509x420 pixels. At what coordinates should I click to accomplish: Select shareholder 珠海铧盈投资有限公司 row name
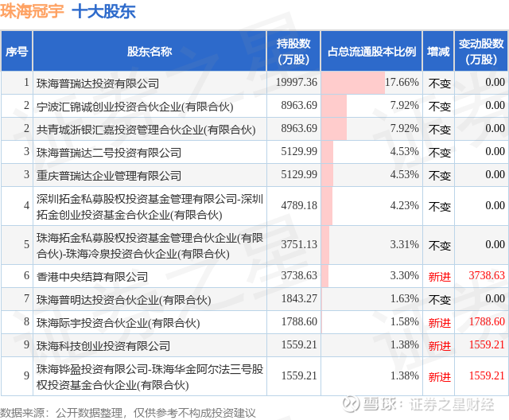150,376
